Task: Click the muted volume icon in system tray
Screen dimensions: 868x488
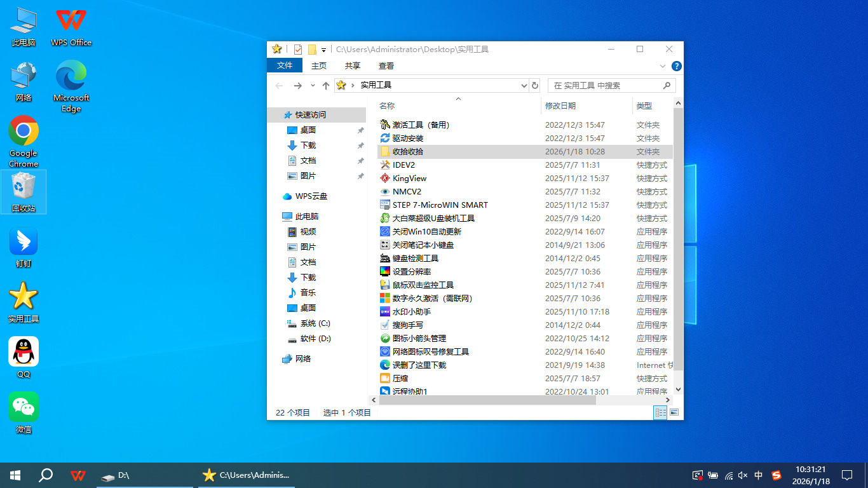Action: pyautogui.click(x=743, y=475)
